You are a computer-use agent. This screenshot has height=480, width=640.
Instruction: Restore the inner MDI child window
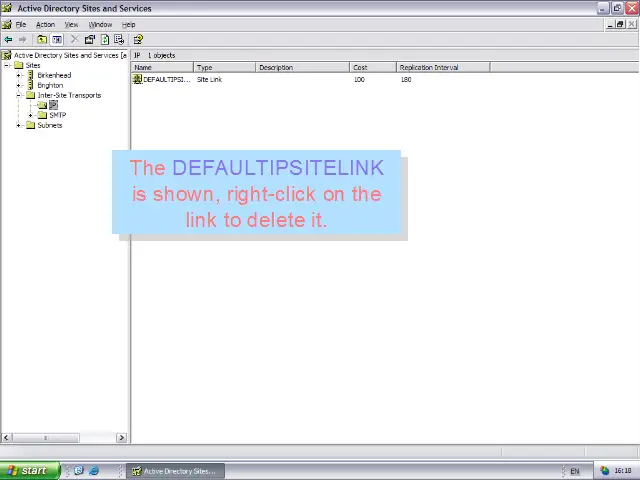[620, 24]
